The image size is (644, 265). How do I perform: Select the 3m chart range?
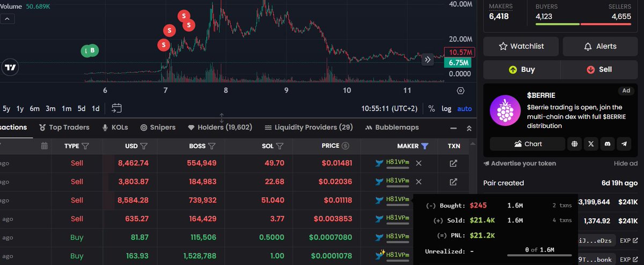point(50,108)
